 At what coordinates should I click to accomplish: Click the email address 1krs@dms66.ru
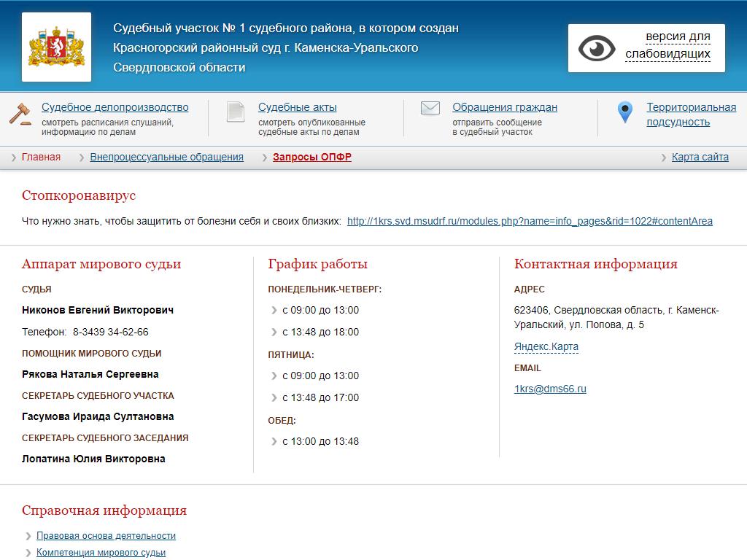550,389
